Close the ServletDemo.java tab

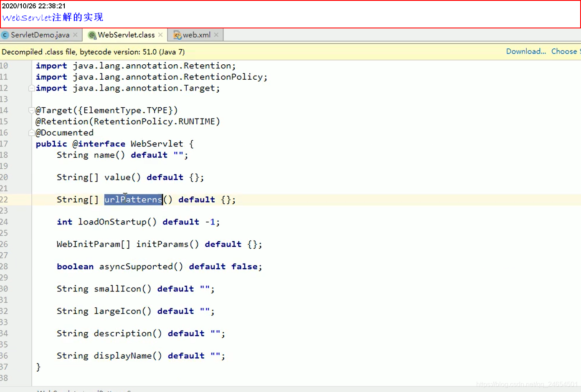(75, 35)
